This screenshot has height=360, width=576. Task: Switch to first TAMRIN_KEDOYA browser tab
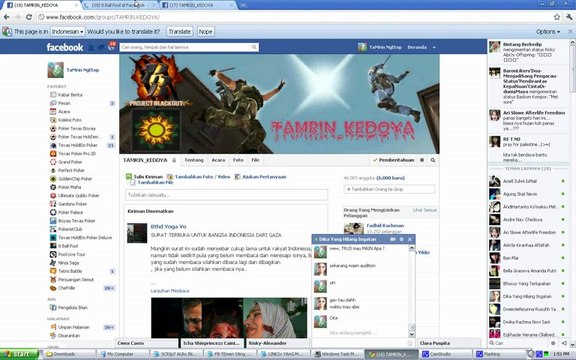tap(40, 5)
